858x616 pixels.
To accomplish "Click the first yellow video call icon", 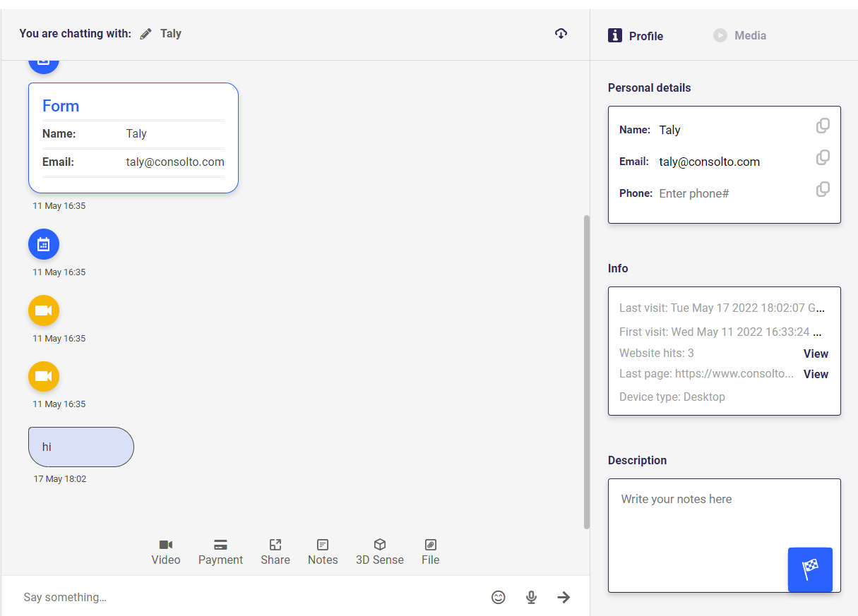I will [44, 310].
